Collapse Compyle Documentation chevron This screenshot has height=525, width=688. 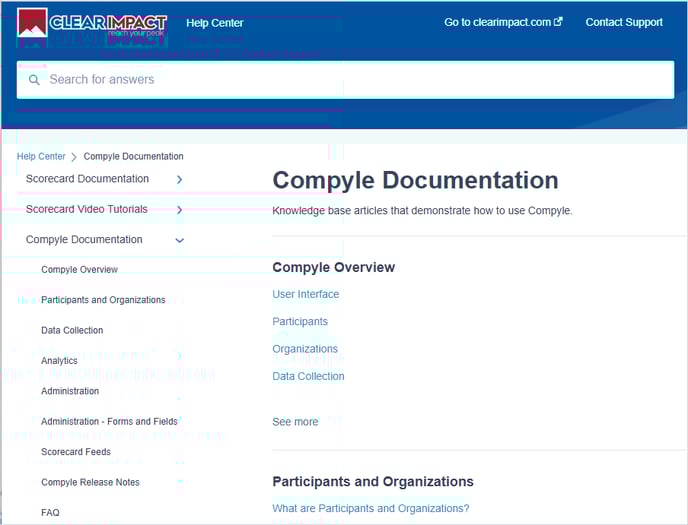click(179, 240)
